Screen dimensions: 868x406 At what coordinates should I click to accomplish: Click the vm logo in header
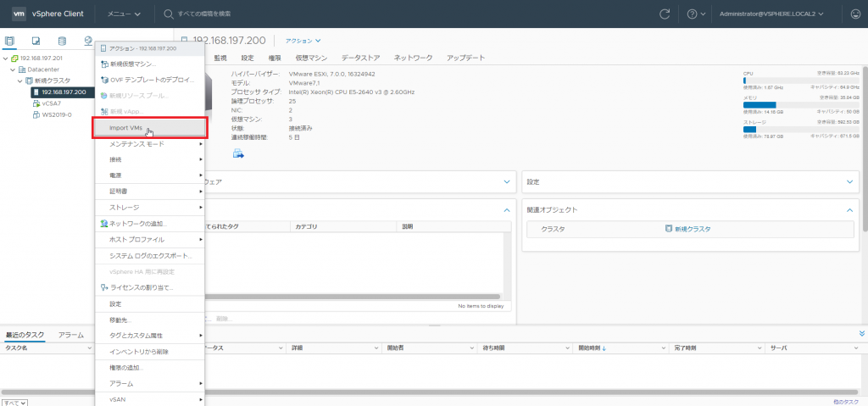19,14
